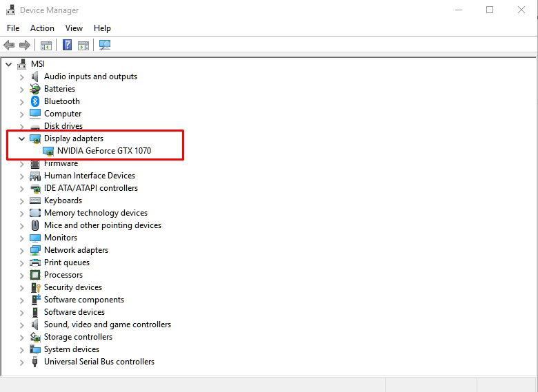Maximize the Device Manager window

[x=490, y=10]
